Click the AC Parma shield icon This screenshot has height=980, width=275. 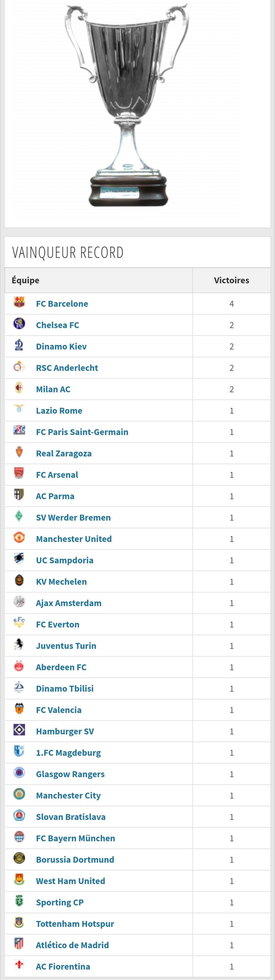tap(19, 495)
